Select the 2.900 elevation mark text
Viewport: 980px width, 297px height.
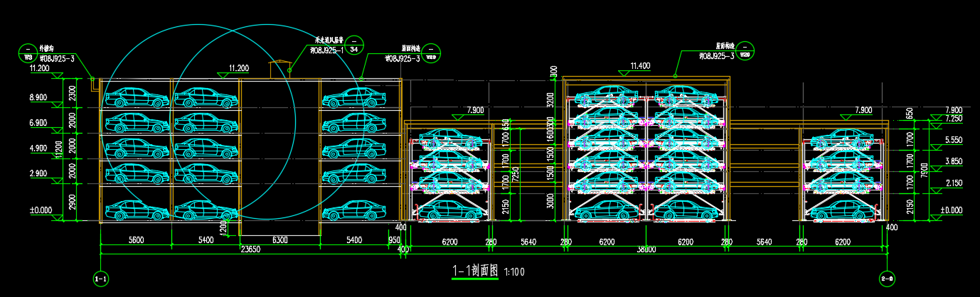[38, 173]
